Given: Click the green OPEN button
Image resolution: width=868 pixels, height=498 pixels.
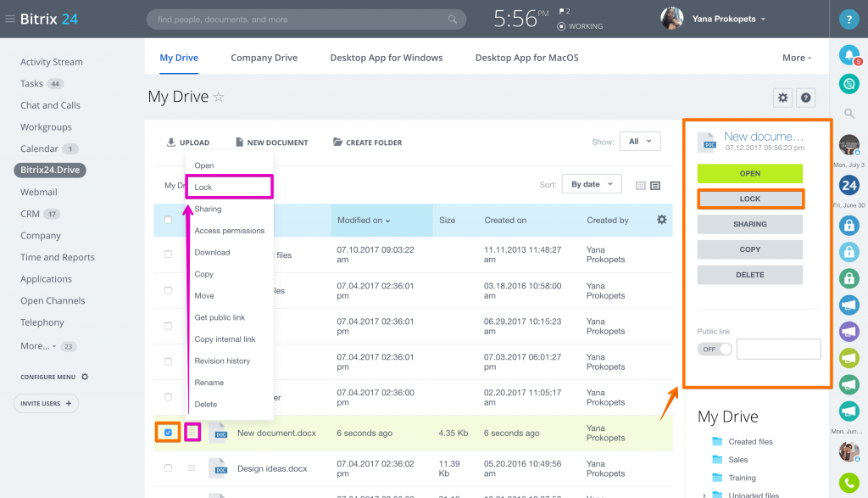Looking at the screenshot, I should pyautogui.click(x=749, y=173).
